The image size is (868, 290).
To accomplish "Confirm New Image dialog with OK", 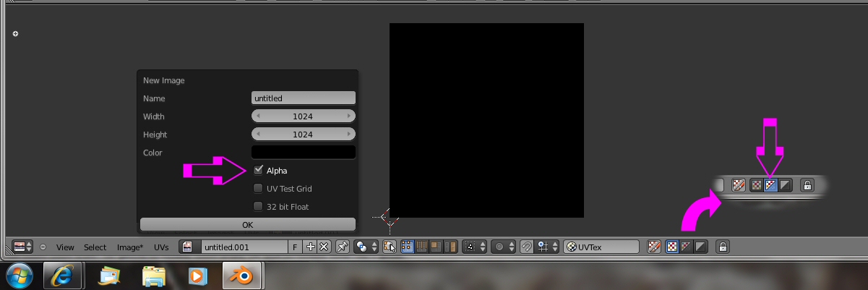I will tap(248, 224).
